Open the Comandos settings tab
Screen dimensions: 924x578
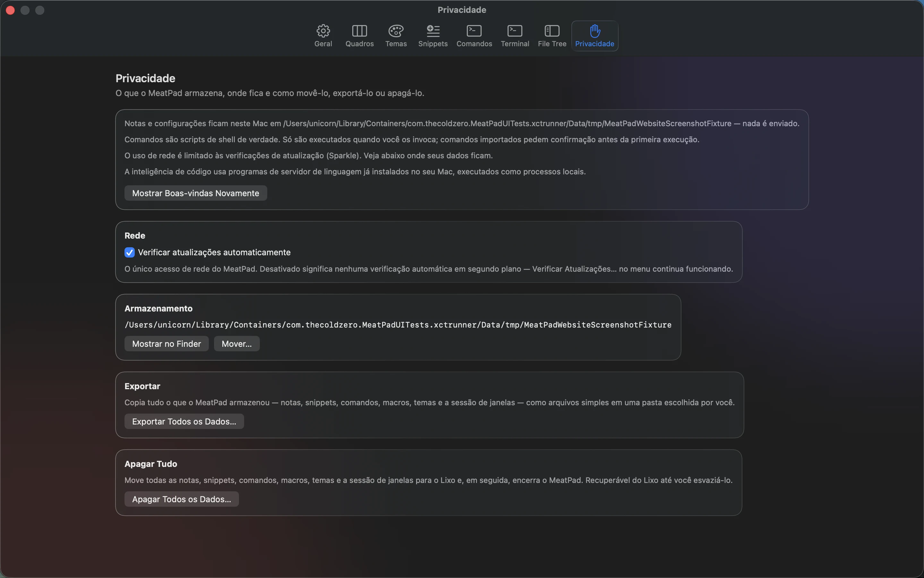click(x=474, y=36)
